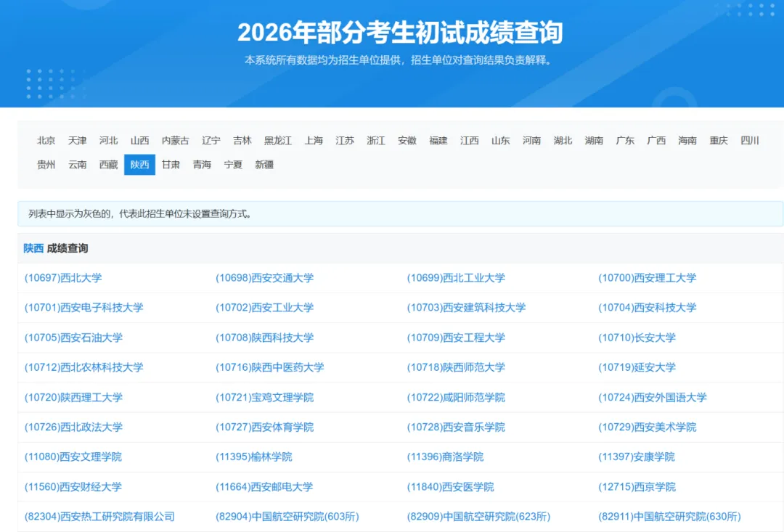The height and width of the screenshot is (532, 784).
Task: Open (10724)西安外国语大学 link
Action: pos(653,398)
